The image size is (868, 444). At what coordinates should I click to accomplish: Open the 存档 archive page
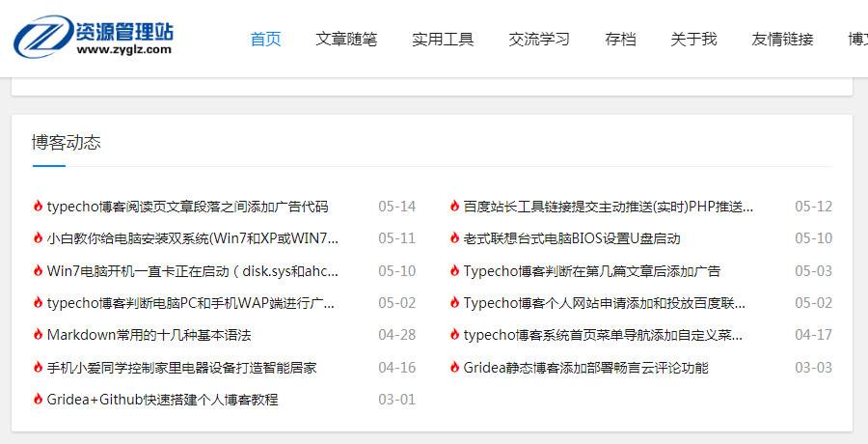click(x=620, y=40)
